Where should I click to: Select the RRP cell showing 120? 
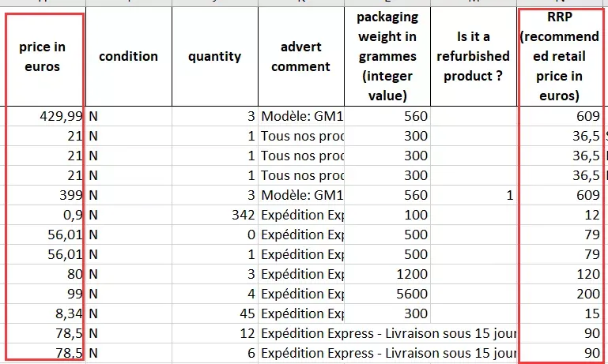click(560, 274)
